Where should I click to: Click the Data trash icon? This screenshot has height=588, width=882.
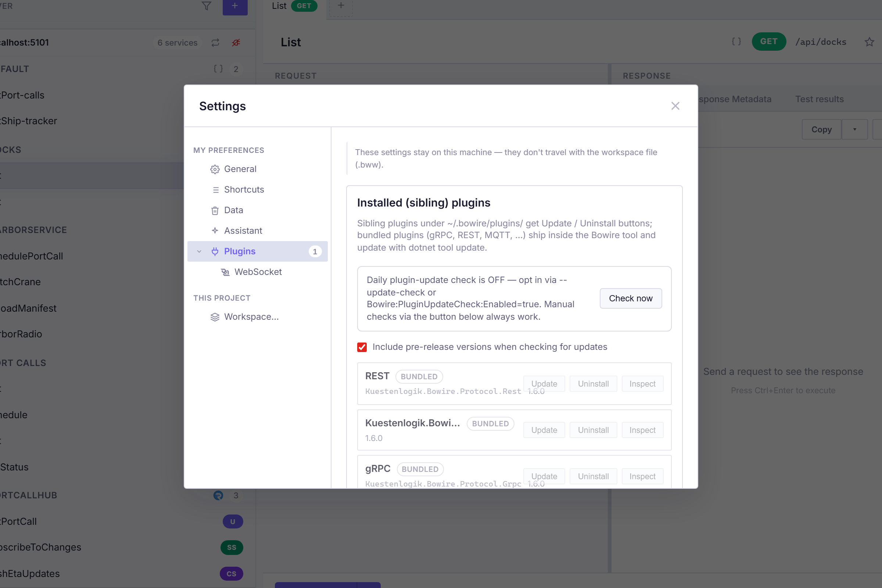click(215, 211)
